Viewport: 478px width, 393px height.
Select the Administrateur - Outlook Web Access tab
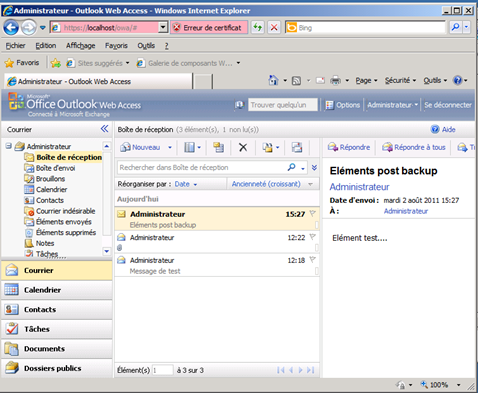click(98, 81)
